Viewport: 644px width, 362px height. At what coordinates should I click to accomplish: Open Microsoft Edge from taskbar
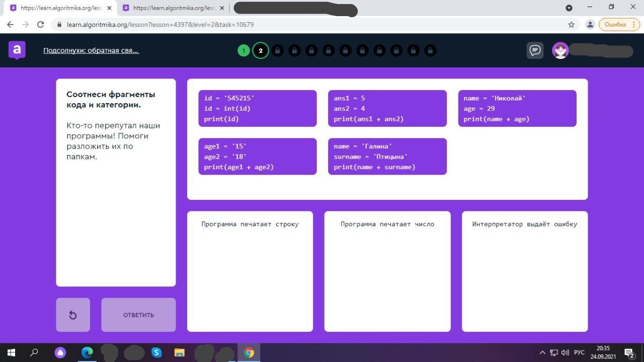[87, 352]
